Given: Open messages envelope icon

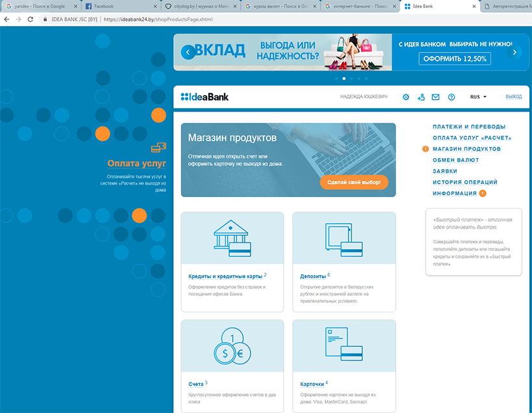Looking at the screenshot, I should [435, 97].
